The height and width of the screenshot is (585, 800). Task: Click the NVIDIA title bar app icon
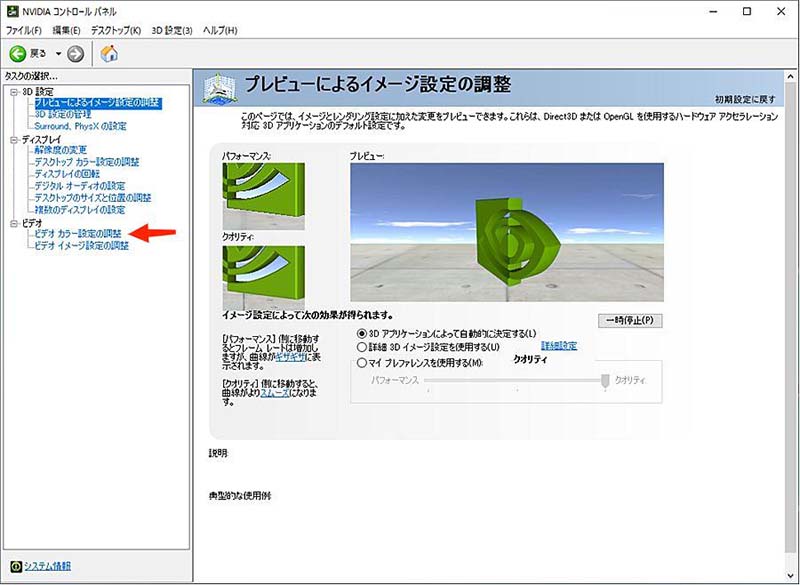pos(11,11)
